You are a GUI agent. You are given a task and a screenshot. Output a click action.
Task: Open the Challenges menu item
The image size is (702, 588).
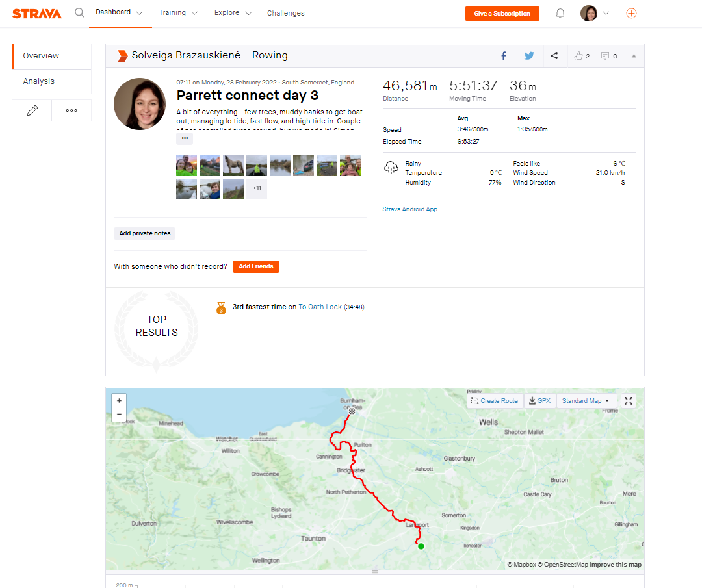pos(285,14)
